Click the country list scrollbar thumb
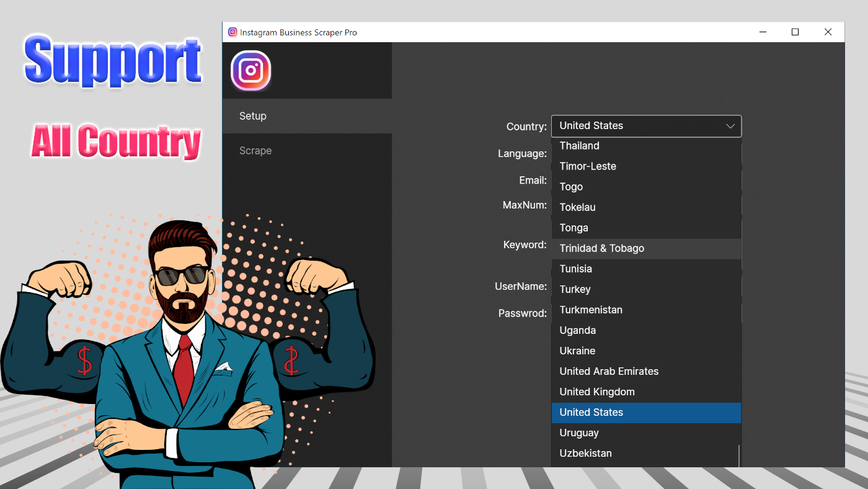 738,456
